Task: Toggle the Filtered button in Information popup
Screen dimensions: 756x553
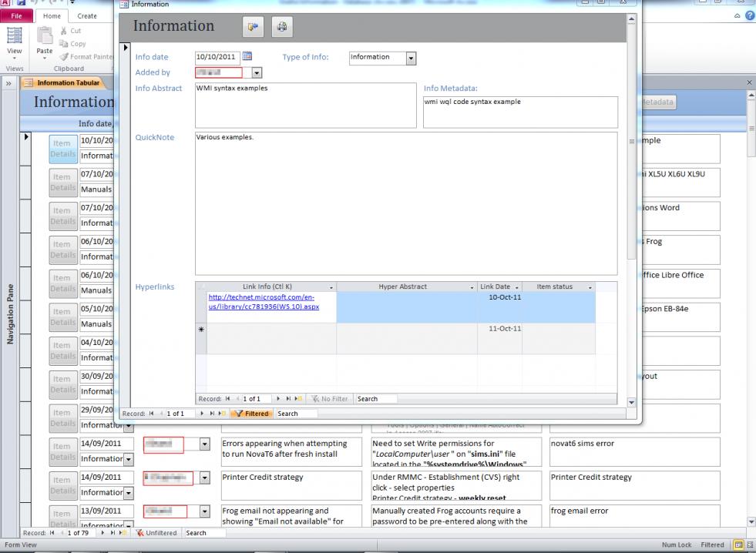Action: pos(252,414)
